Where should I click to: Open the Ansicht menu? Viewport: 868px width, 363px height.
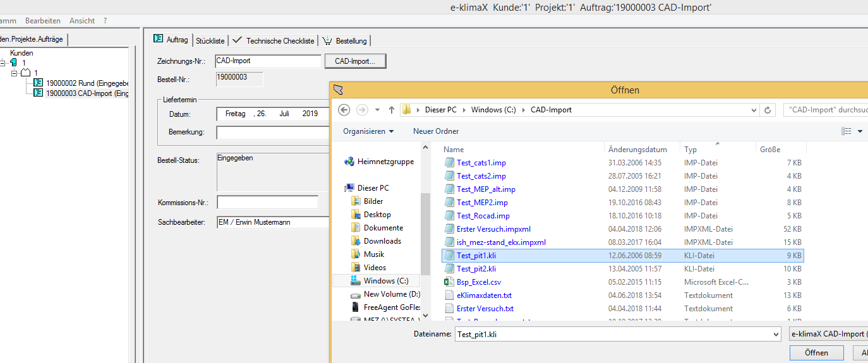click(82, 21)
